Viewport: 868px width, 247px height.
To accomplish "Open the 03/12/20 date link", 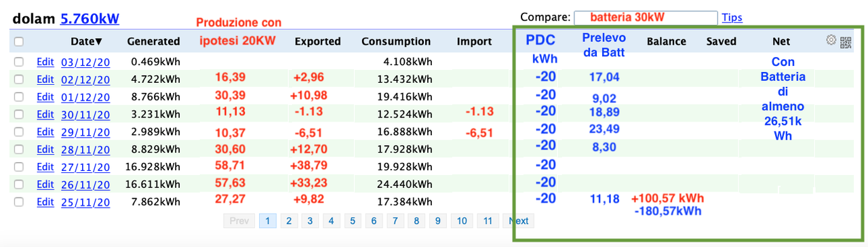I will pyautogui.click(x=85, y=62).
